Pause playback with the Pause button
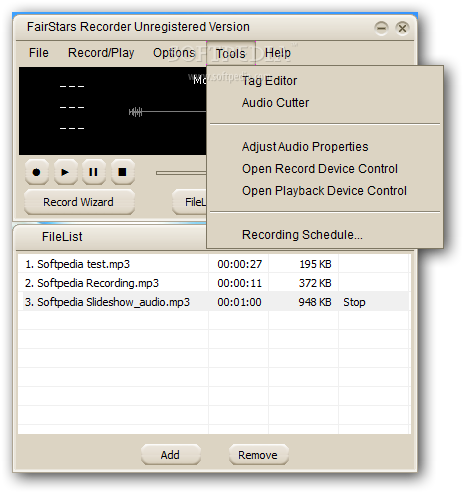The height and width of the screenshot is (493, 464). [94, 172]
